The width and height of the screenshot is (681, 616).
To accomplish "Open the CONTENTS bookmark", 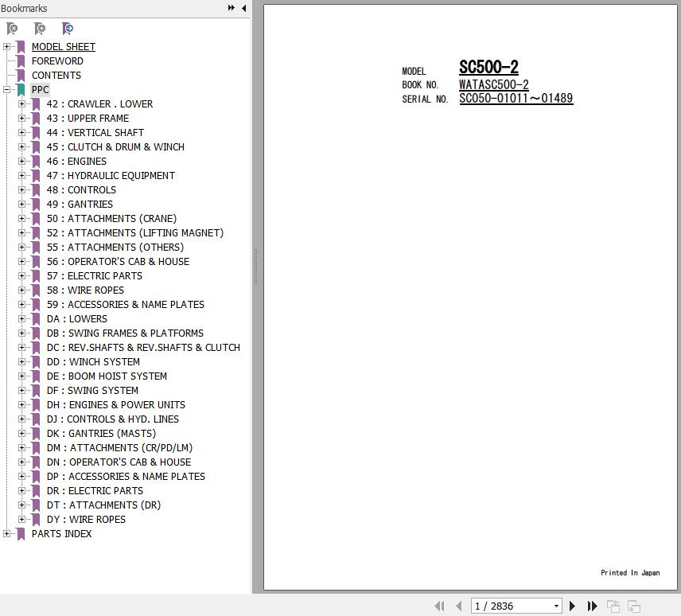I will point(56,76).
